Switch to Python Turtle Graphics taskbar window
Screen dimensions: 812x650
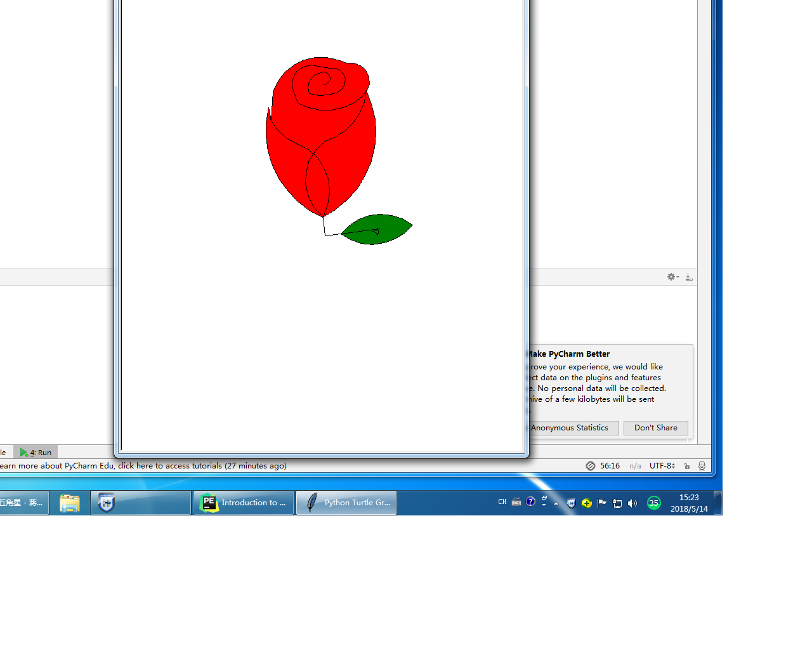point(346,503)
